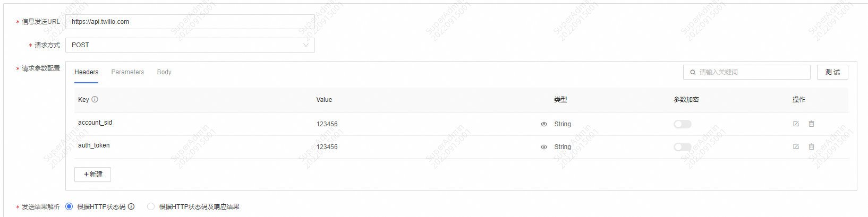Show auth_token value with the eye icon
868x217 pixels.
(x=544, y=147)
